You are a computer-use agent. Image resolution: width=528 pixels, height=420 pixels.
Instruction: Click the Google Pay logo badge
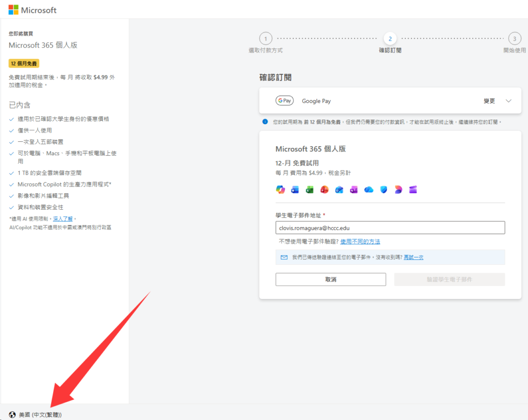285,101
